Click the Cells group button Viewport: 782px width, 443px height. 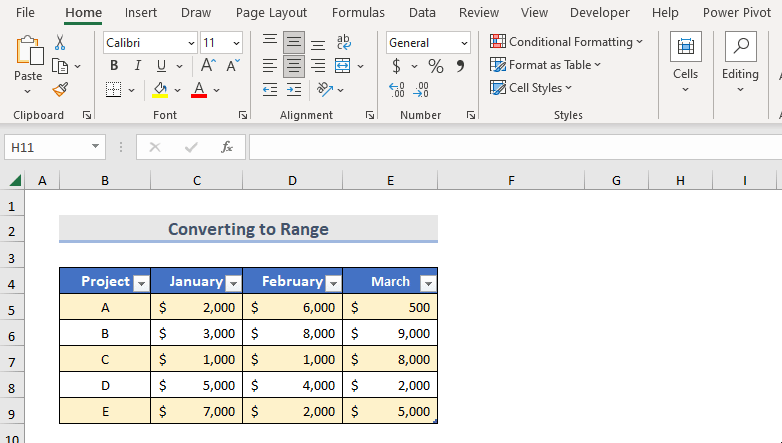pos(685,62)
